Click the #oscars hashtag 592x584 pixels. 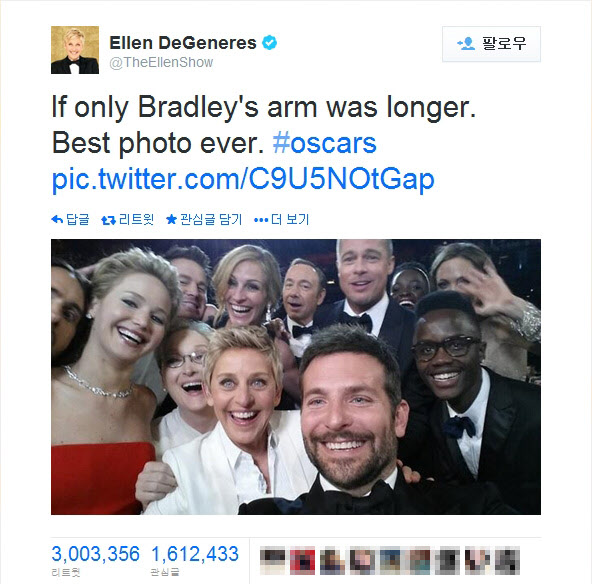click(x=324, y=143)
